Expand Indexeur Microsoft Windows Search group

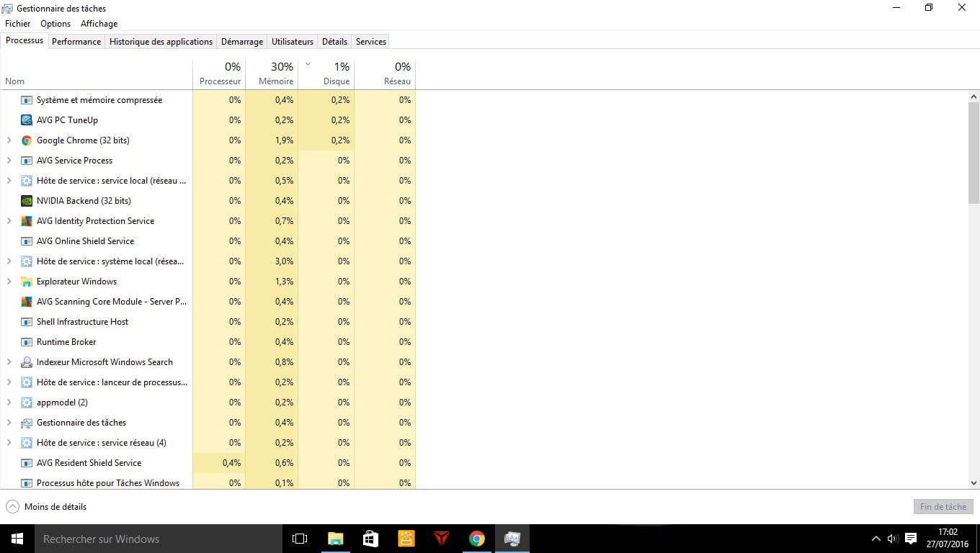(x=9, y=362)
